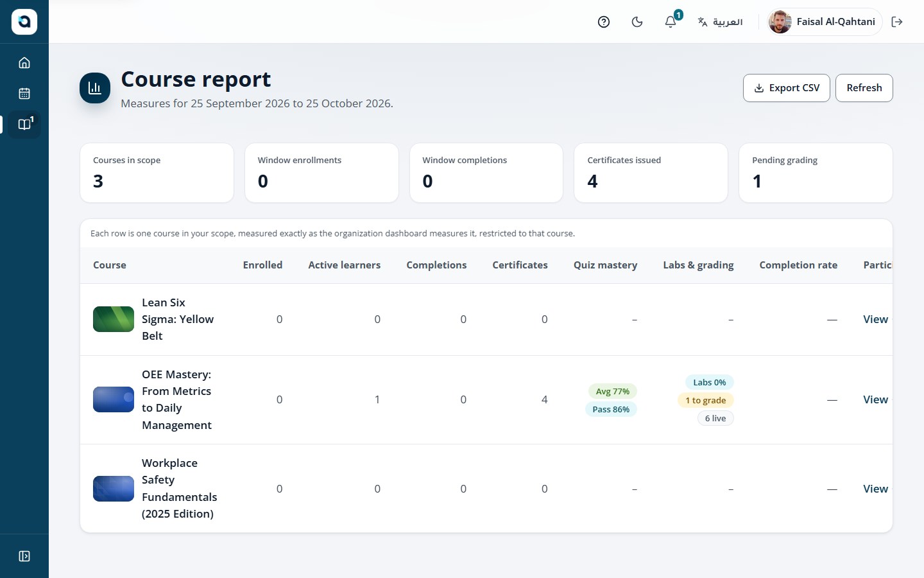This screenshot has height=578, width=924.
Task: Open the calendar sidebar icon
Action: point(24,94)
